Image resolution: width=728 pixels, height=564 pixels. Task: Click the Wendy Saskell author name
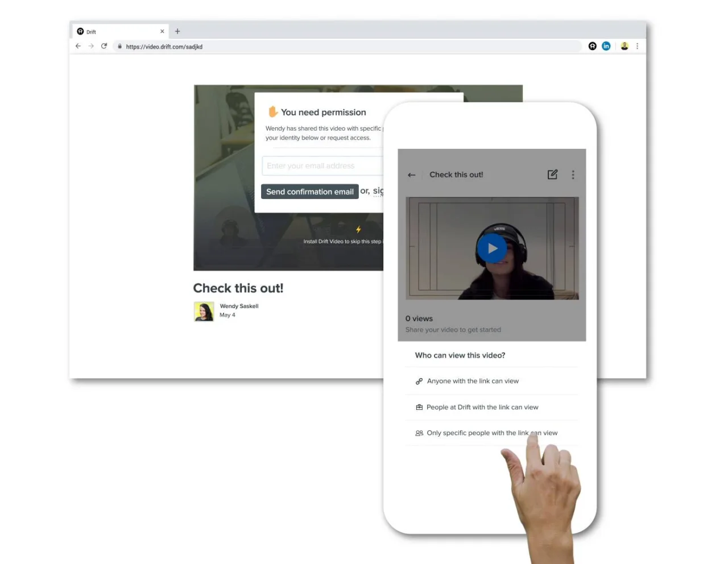[x=239, y=306]
